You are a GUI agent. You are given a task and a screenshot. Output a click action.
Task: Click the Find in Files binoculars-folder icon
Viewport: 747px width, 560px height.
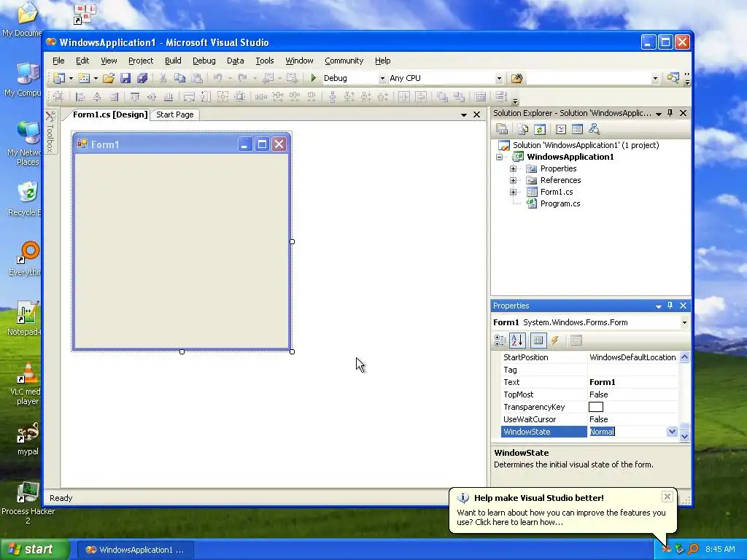517,78
